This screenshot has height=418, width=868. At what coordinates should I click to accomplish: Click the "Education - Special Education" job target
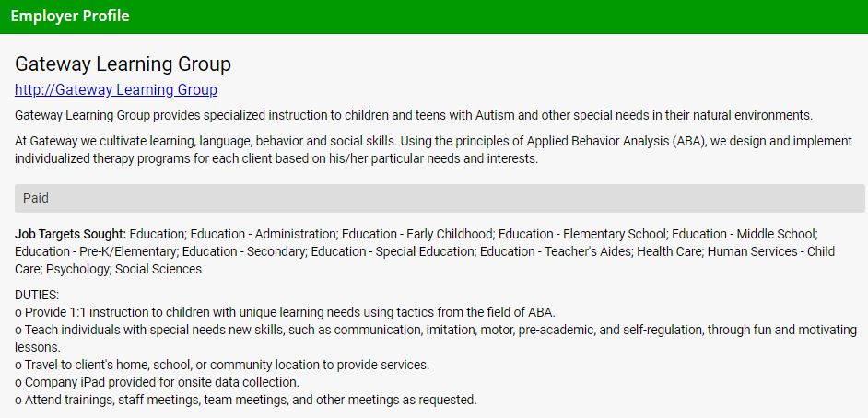pos(392,251)
